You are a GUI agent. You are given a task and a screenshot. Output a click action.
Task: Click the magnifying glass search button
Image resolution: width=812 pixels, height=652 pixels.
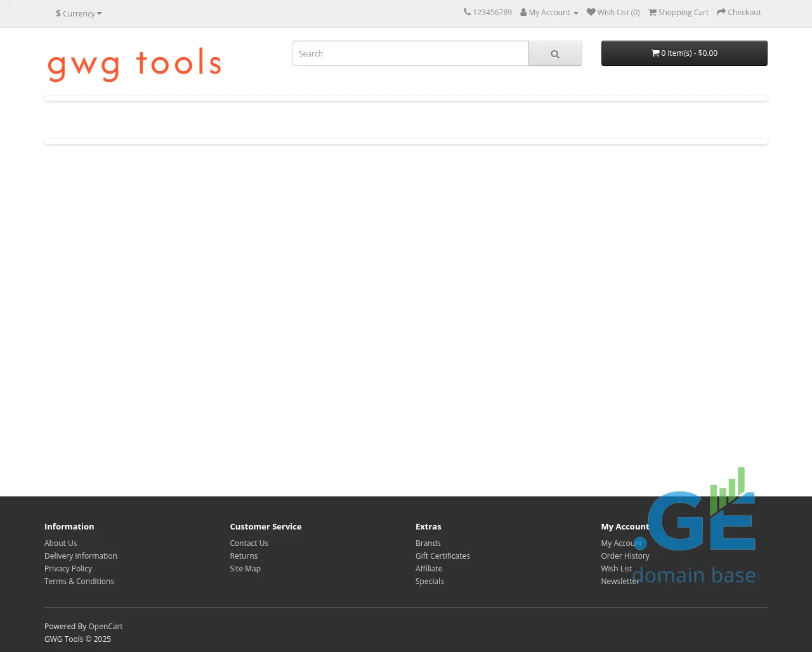coord(555,54)
